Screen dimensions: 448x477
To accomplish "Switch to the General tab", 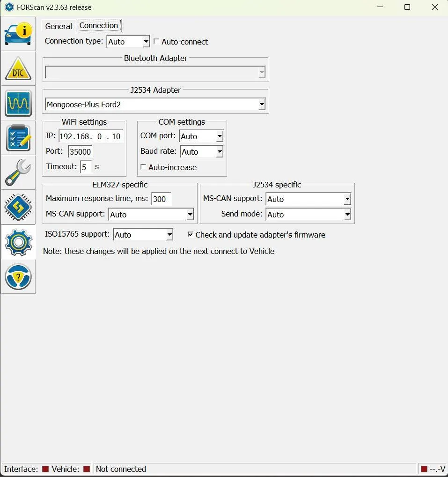I will coord(59,26).
